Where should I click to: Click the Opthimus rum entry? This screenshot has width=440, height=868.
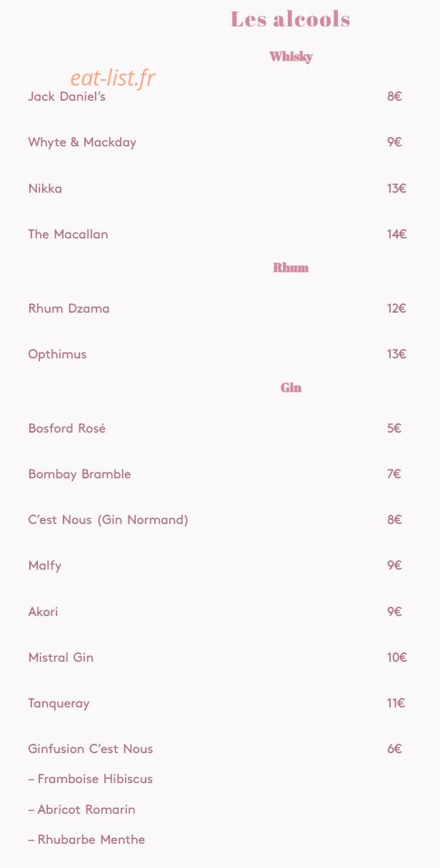click(x=57, y=354)
